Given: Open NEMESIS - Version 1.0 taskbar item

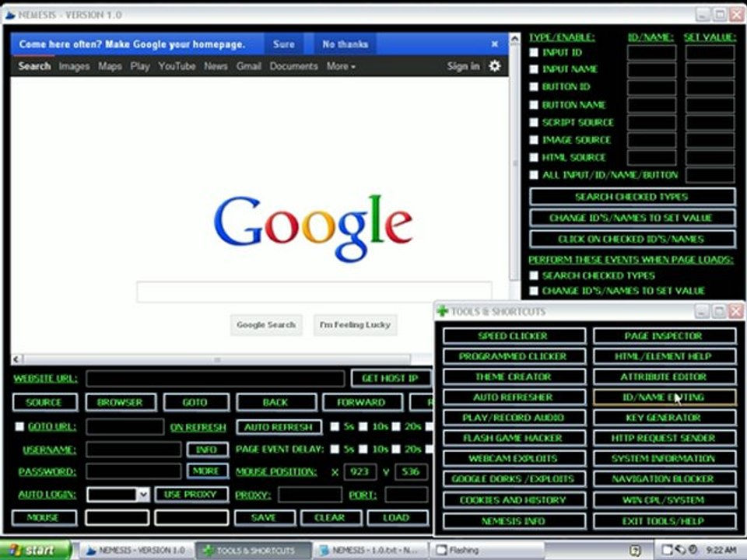Looking at the screenshot, I should click(x=135, y=550).
